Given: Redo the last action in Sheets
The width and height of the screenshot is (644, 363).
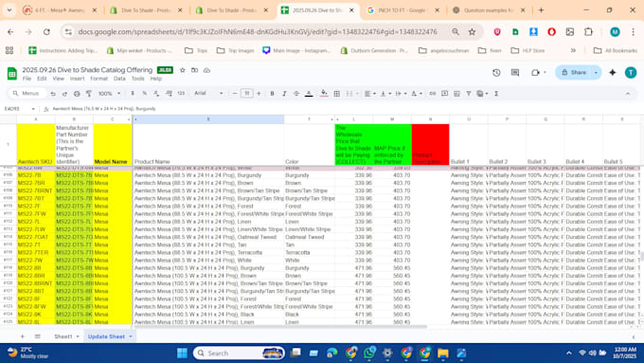Looking at the screenshot, I should (64, 94).
